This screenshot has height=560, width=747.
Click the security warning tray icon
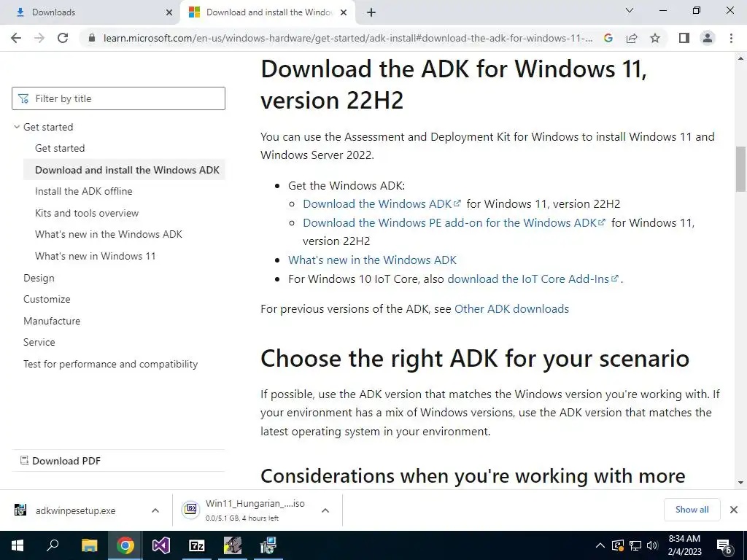coord(617,545)
